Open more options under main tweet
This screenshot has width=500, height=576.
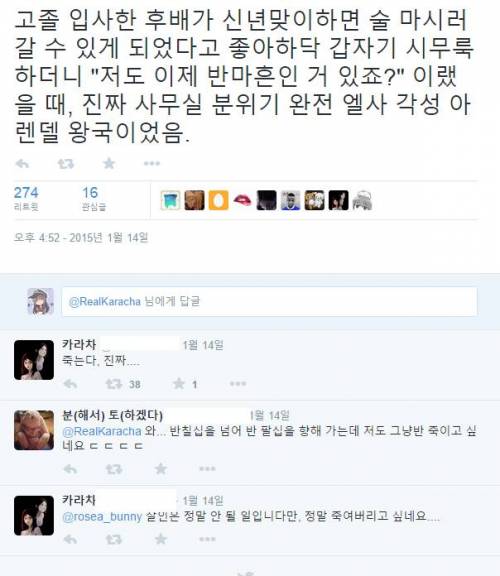152,163
